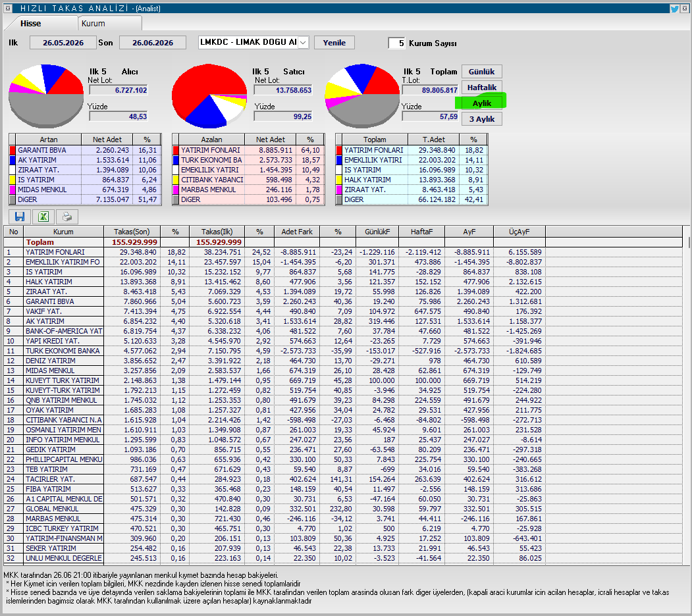Click the Ilk 5 Toplam pie chart
692x616 pixels.
tap(362, 95)
